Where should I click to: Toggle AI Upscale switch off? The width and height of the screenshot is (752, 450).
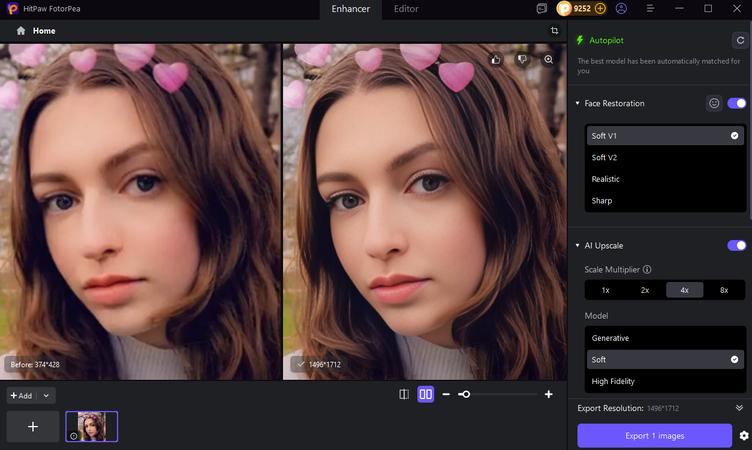737,246
